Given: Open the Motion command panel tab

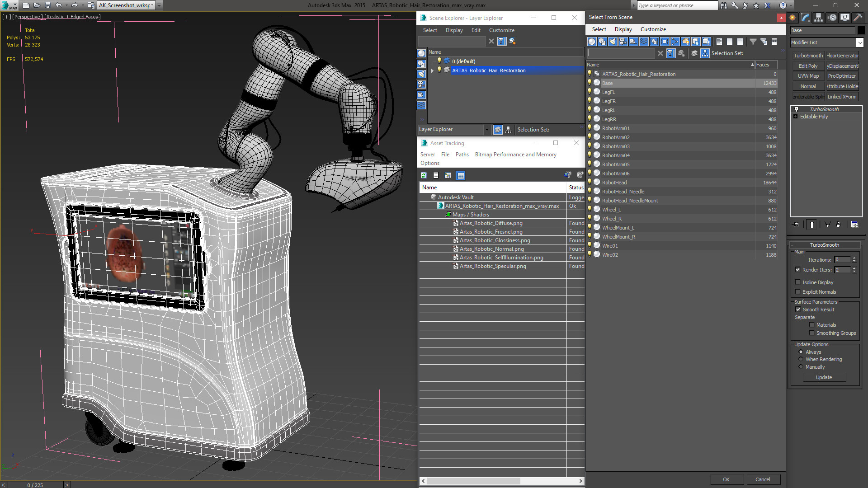Looking at the screenshot, I should [x=832, y=18].
